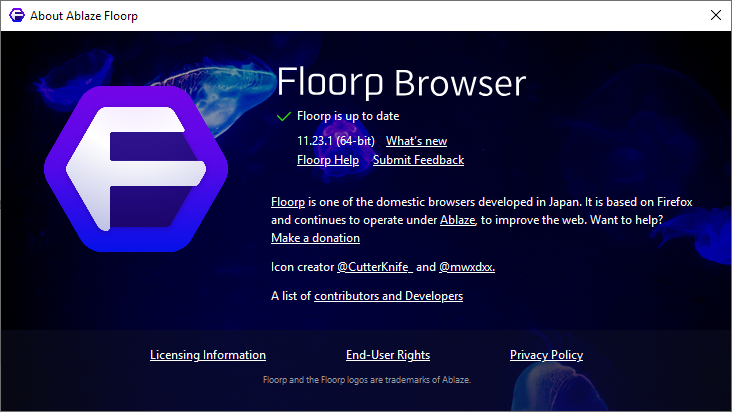Open the "What's new" link
The height and width of the screenshot is (412, 732).
click(x=416, y=141)
